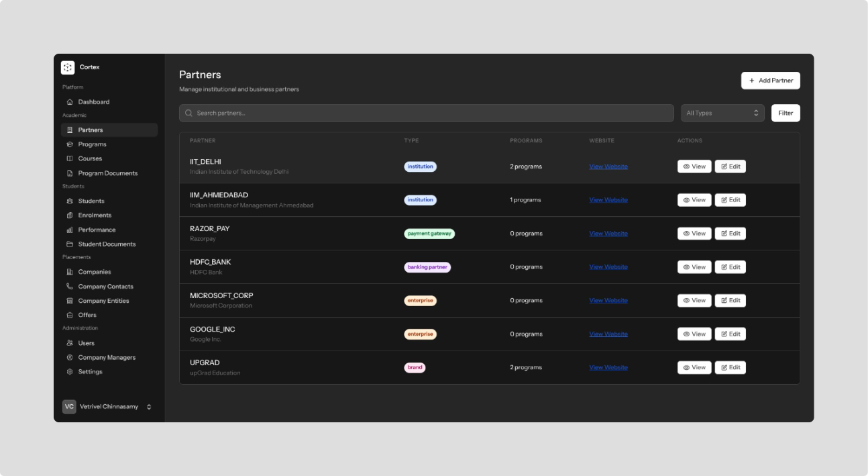Image resolution: width=868 pixels, height=476 pixels.
Task: View the GOOGLE_INC partner
Action: point(694,334)
